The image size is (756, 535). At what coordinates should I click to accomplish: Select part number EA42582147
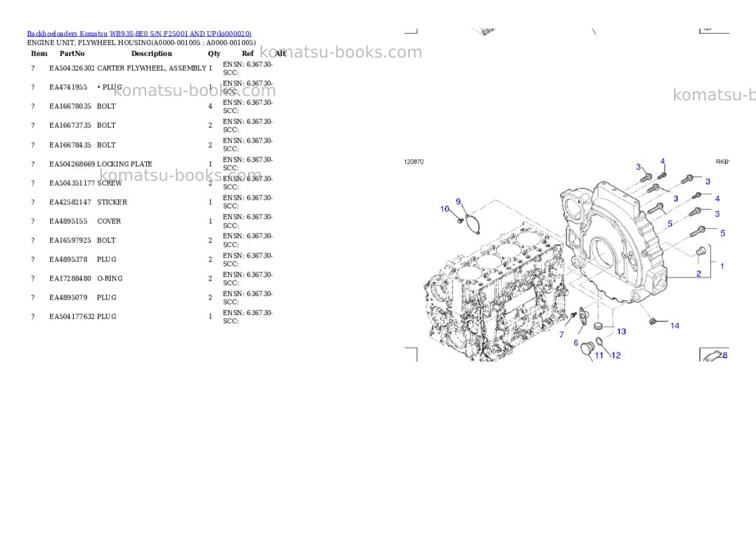(x=70, y=202)
